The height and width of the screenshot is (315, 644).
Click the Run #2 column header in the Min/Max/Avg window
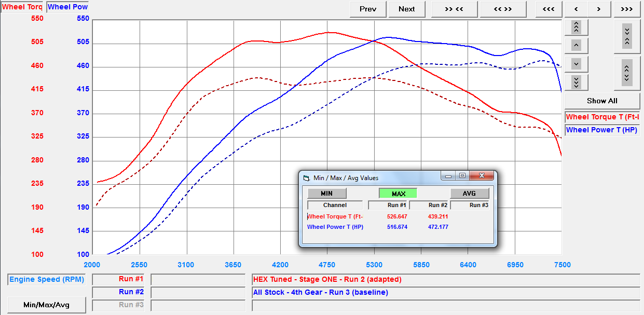click(428, 205)
